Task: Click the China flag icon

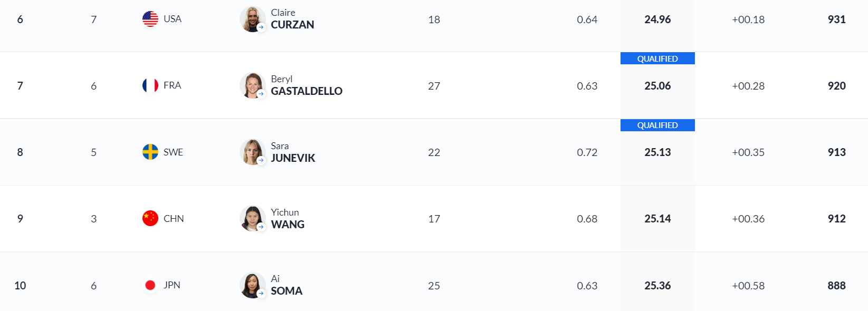Action: pos(150,218)
